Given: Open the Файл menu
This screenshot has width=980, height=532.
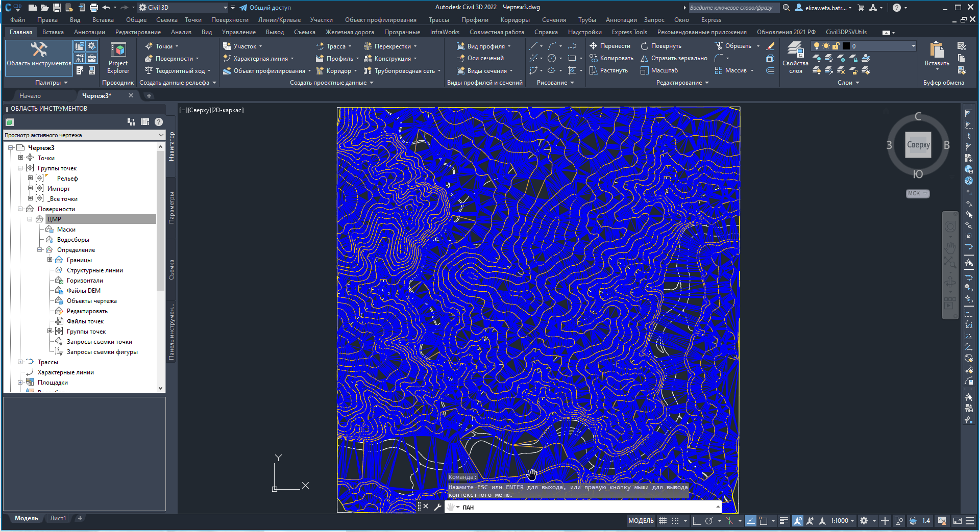Looking at the screenshot, I should pyautogui.click(x=17, y=20).
